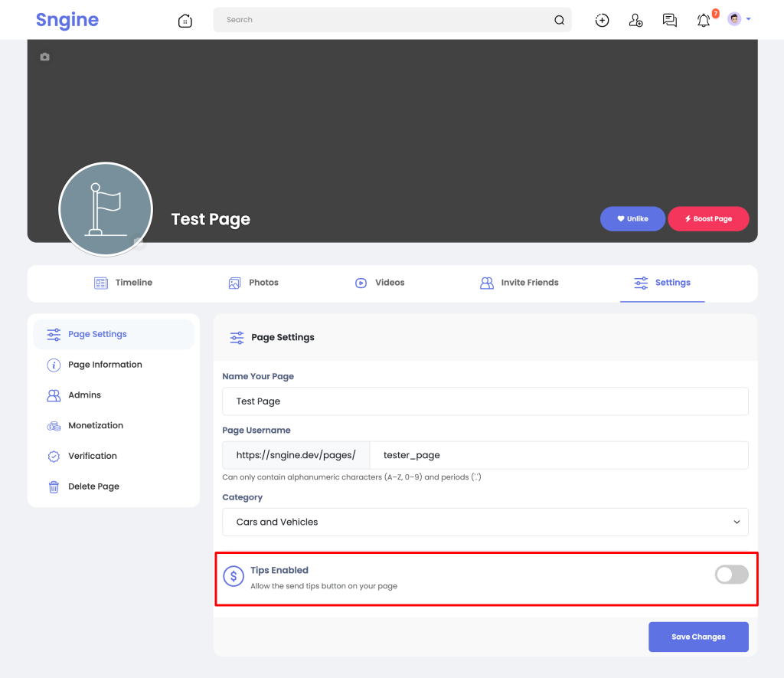Click the 'Test Page' cover title
Image resolution: width=784 pixels, height=678 pixels.
point(211,219)
